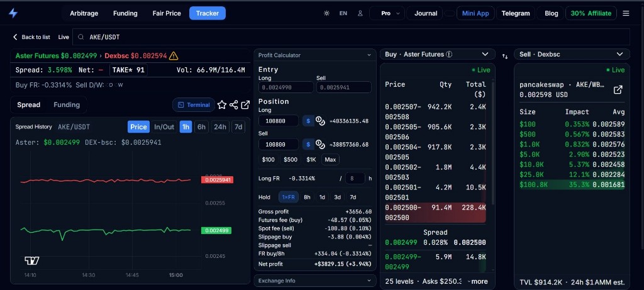Set chart mode to Price
Screen dimensions: 644x290
(x=138, y=127)
